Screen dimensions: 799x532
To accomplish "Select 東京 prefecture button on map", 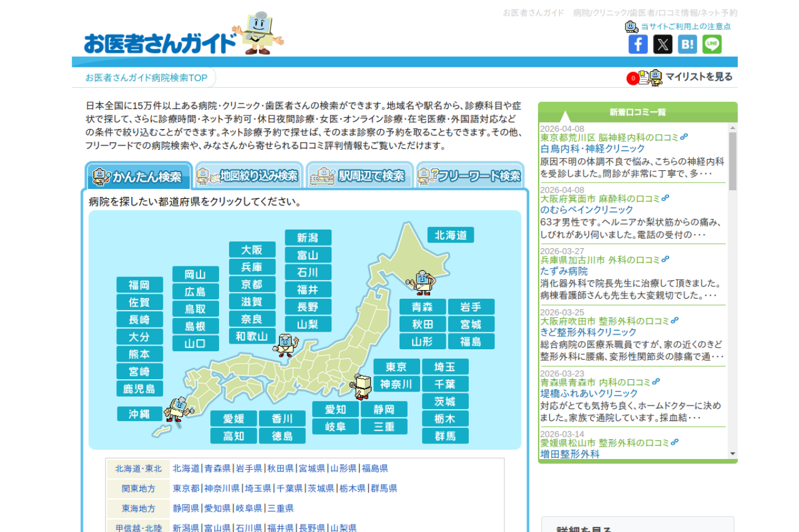I will pyautogui.click(x=396, y=367).
